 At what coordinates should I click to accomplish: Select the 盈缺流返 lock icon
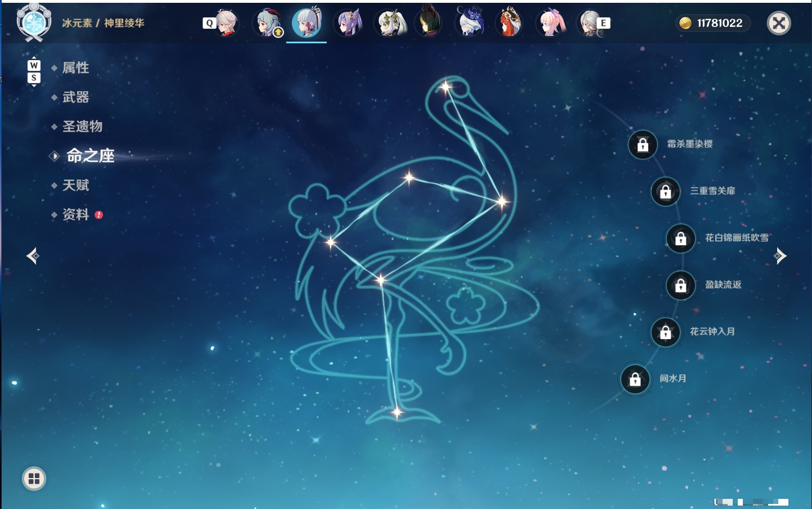(x=680, y=286)
